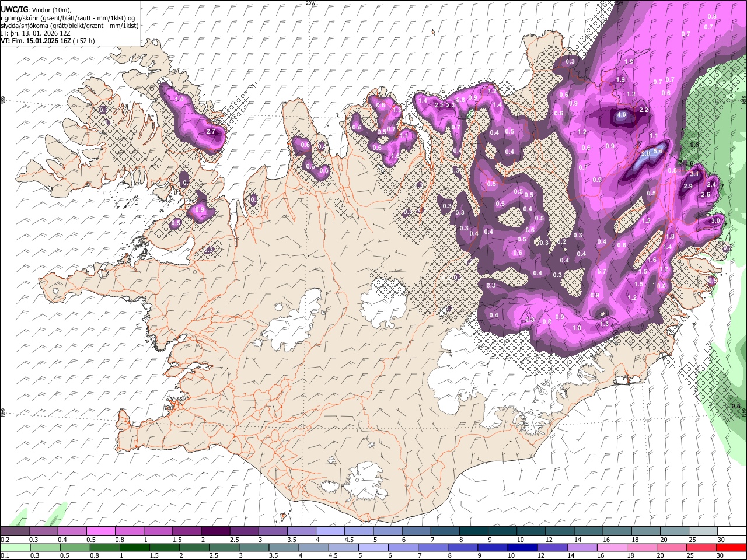Click the 4.0 snowfall maximum label
The image size is (747, 560).
point(622,115)
